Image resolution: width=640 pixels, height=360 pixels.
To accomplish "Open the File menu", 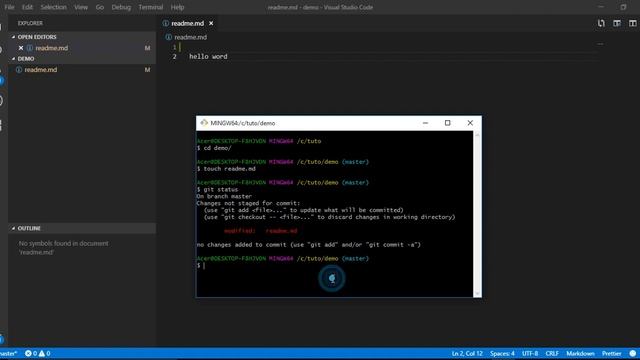I will point(9,7).
